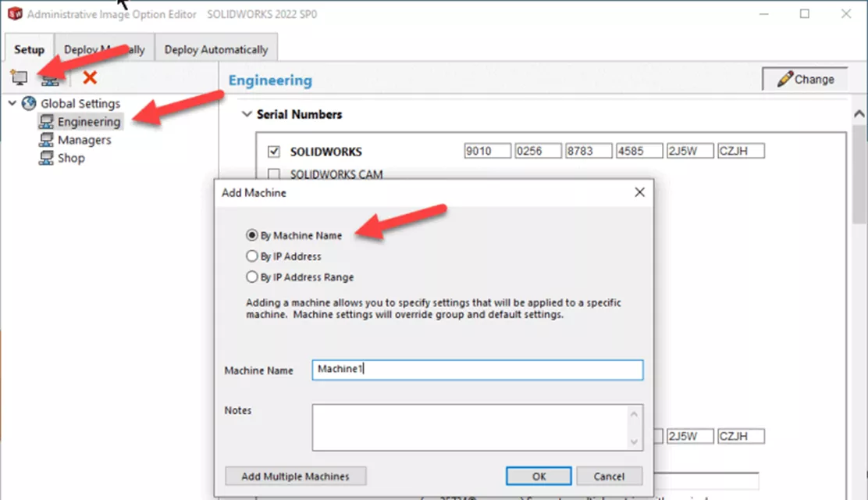Click the Add Machine toolbar icon
The width and height of the screenshot is (868, 500).
(20, 77)
